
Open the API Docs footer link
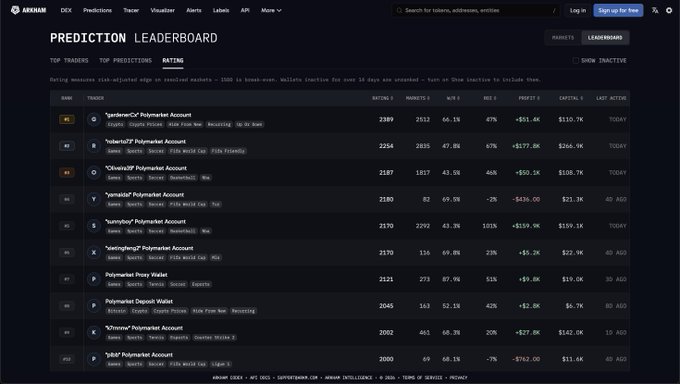tap(260, 377)
